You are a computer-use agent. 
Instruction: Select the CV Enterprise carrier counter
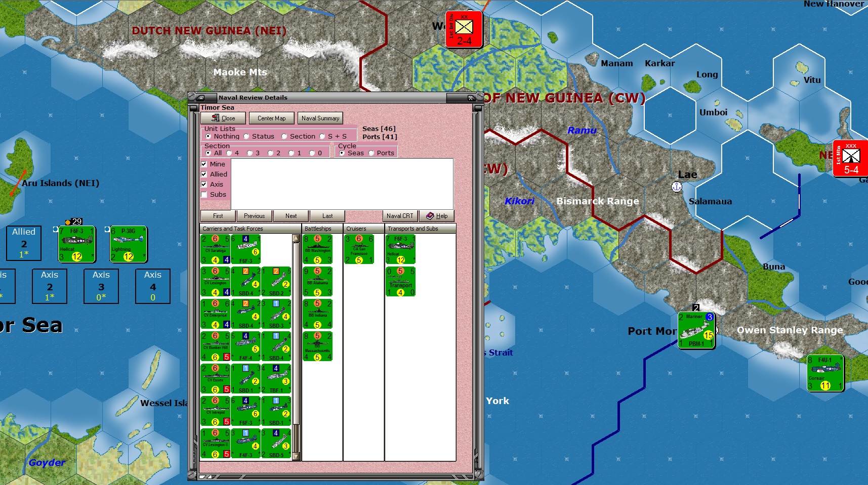click(x=216, y=314)
